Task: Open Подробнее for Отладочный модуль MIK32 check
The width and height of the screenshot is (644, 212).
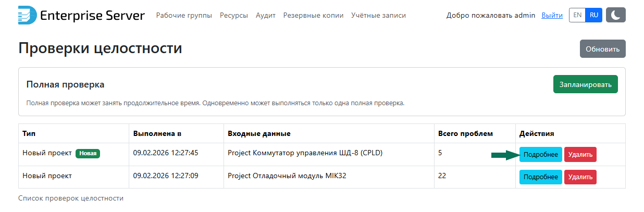Action: point(540,177)
